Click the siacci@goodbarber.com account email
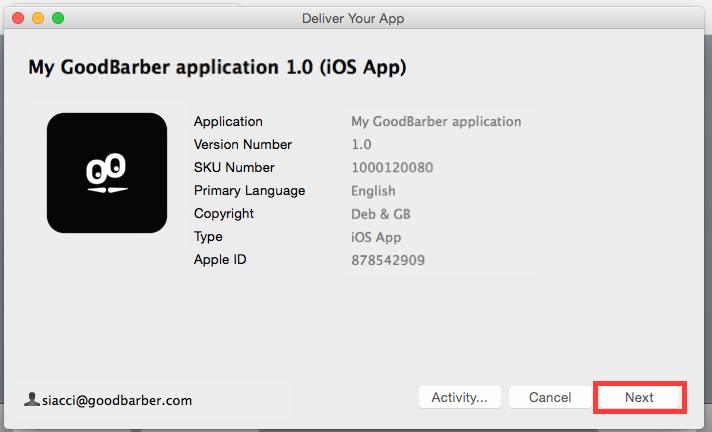 tap(117, 400)
